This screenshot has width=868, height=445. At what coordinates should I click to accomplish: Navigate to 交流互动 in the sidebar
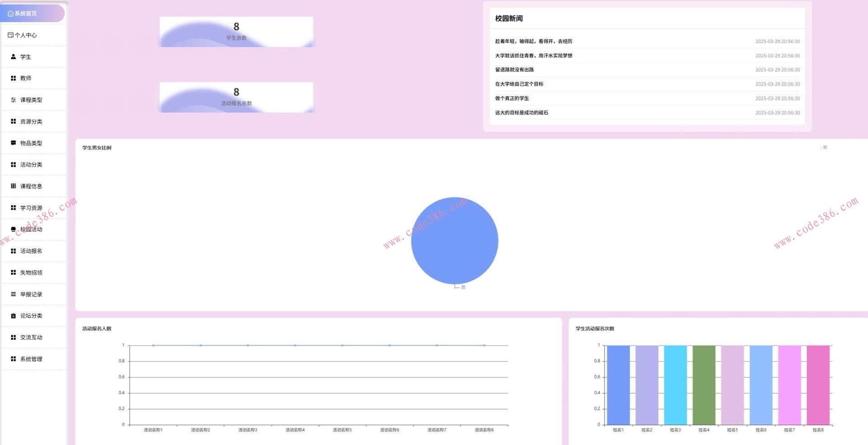pos(34,337)
